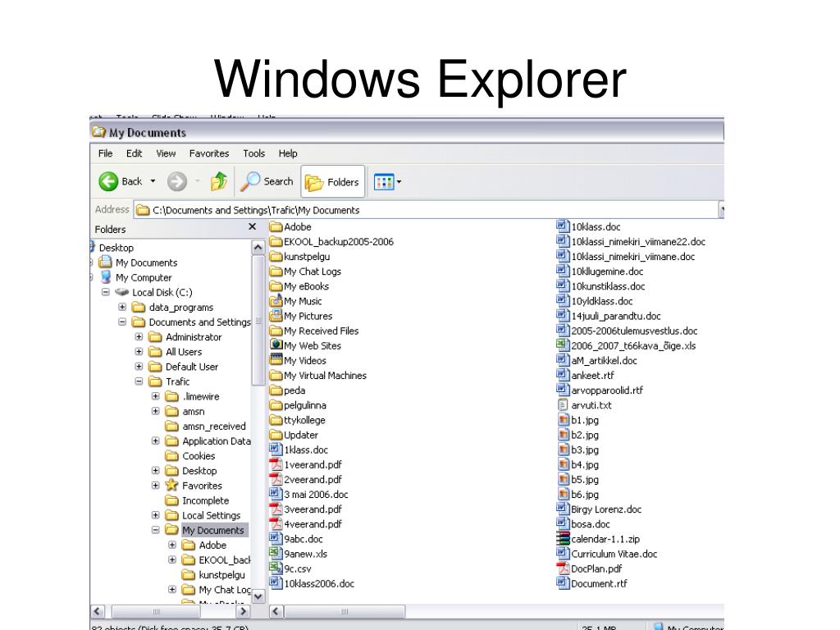The height and width of the screenshot is (630, 840).
Task: Select the 10klass.doc file icon
Action: [563, 226]
